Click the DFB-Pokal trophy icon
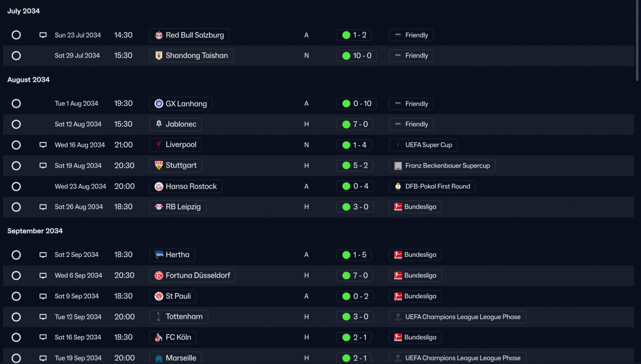 pyautogui.click(x=398, y=186)
